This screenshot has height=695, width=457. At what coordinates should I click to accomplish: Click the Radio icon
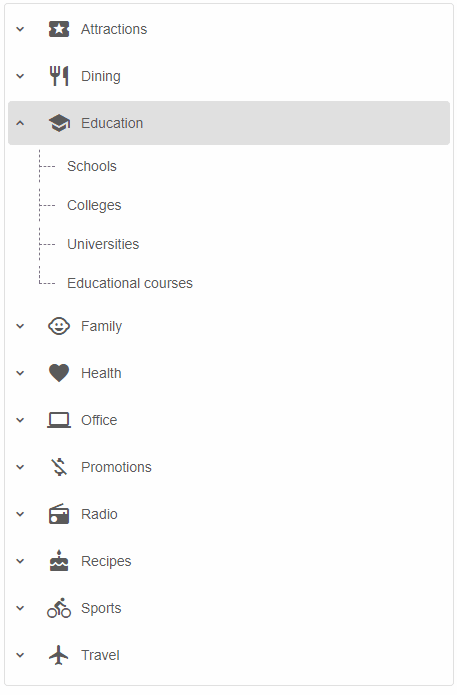[59, 514]
